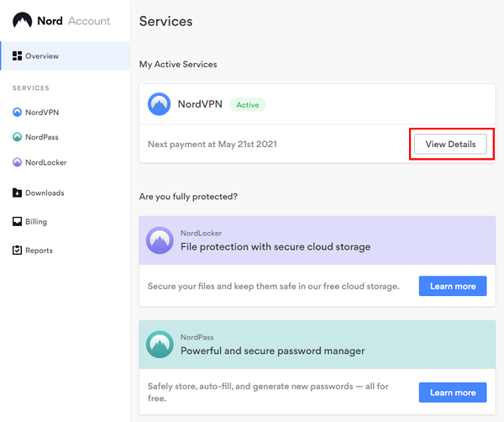Click the Downloads folder icon

(x=17, y=193)
